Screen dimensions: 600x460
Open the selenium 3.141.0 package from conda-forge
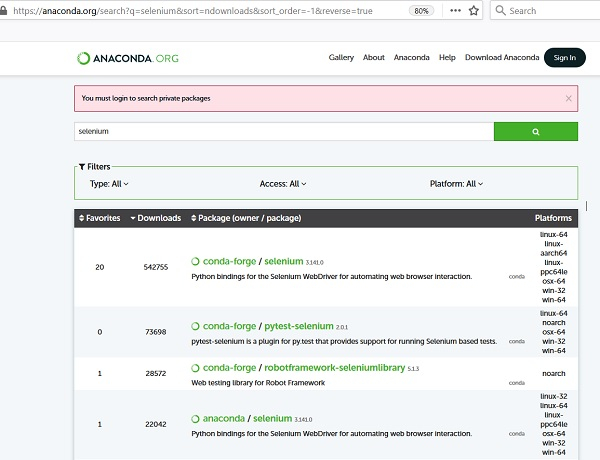coord(284,261)
